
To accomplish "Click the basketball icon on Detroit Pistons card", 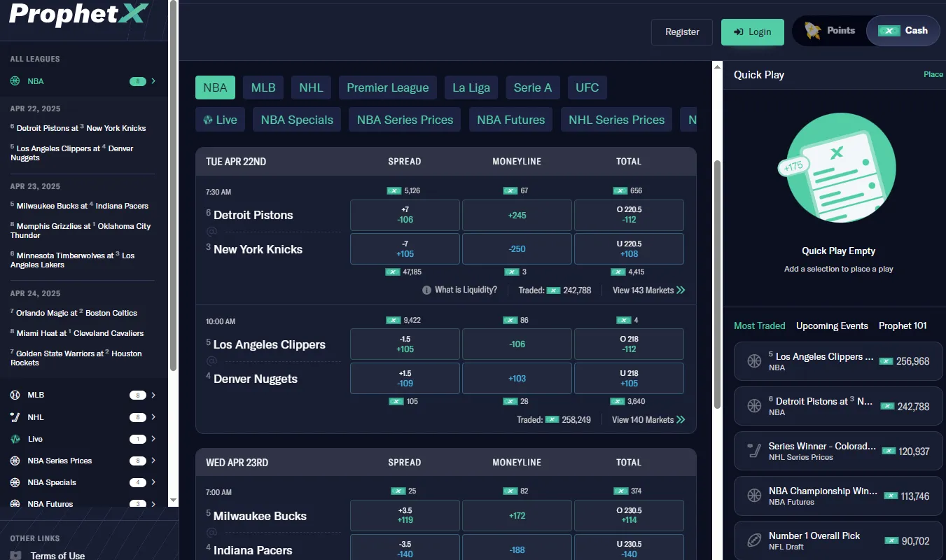I will [754, 406].
